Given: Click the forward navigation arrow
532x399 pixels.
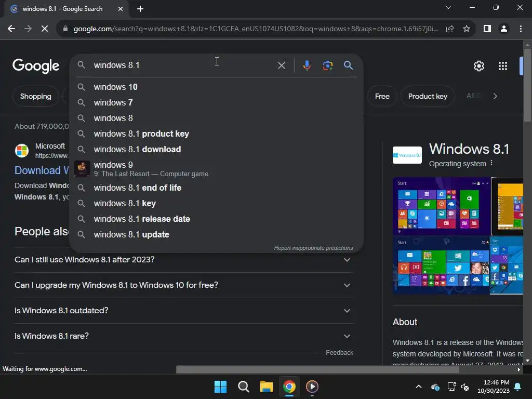Looking at the screenshot, I should (28, 29).
